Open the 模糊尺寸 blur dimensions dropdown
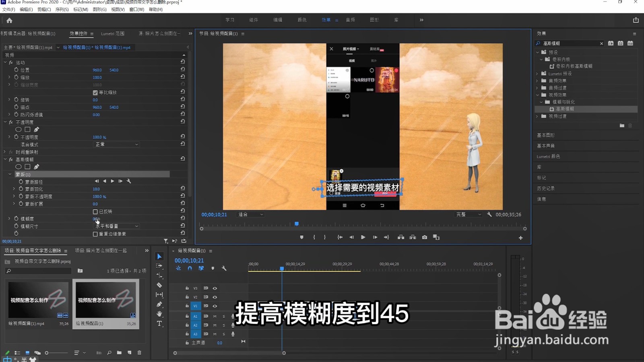The image size is (644, 362). tap(116, 226)
